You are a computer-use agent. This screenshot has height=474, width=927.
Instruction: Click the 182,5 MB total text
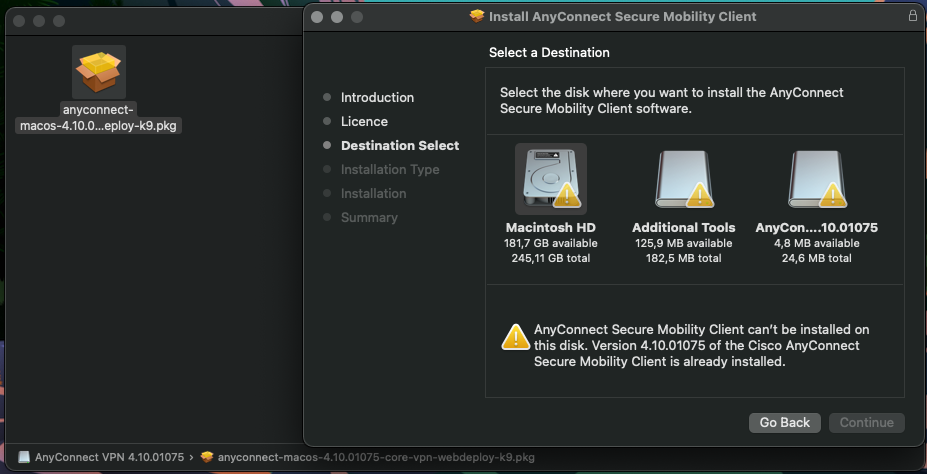click(x=683, y=258)
